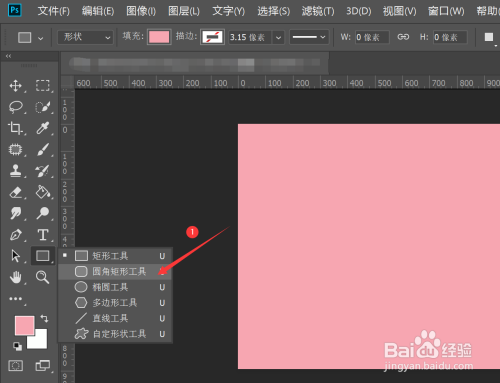The image size is (500, 383).
Task: Click the stroke width 3.15 像素 field
Action: [250, 37]
